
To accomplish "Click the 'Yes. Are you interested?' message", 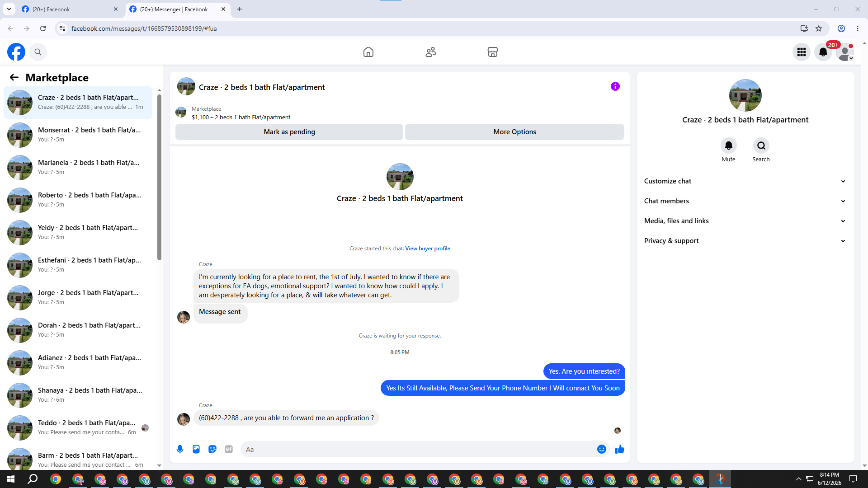I will click(x=584, y=371).
